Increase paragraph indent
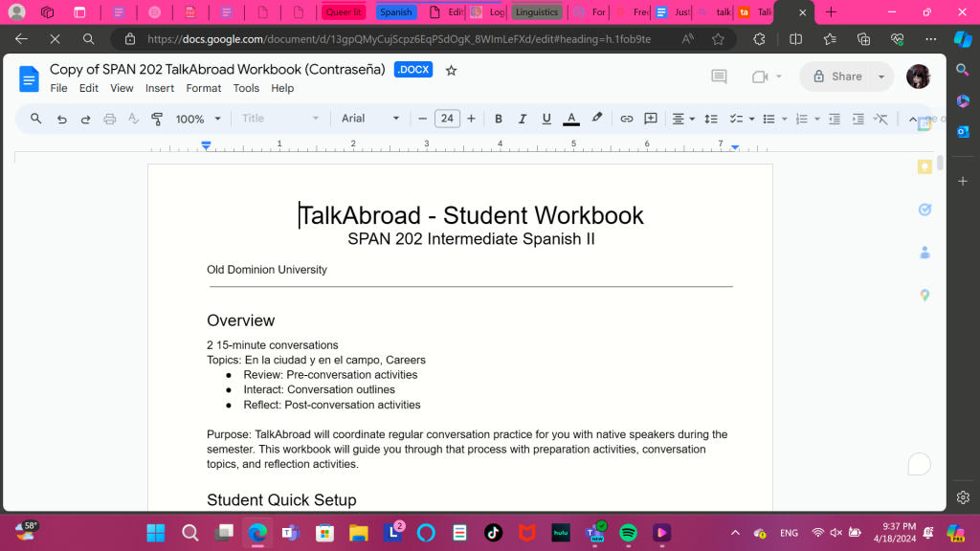Image resolution: width=980 pixels, height=551 pixels. pyautogui.click(x=858, y=119)
